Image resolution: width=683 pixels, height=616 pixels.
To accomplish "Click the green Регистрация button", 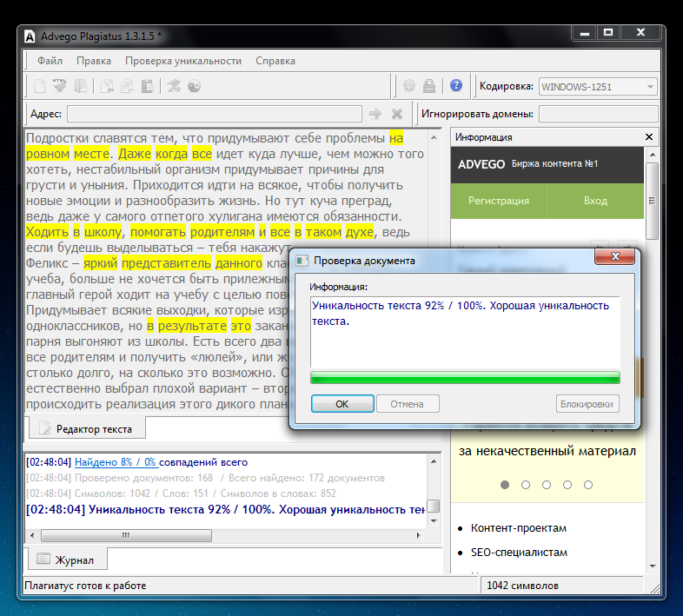I will tap(499, 201).
